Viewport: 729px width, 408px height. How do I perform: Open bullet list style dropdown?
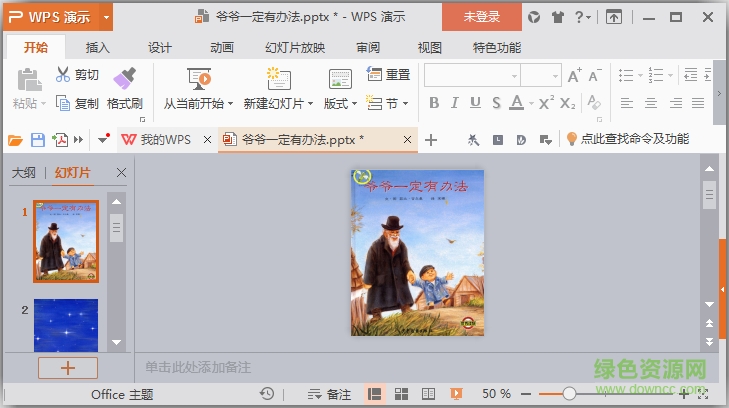(x=640, y=75)
